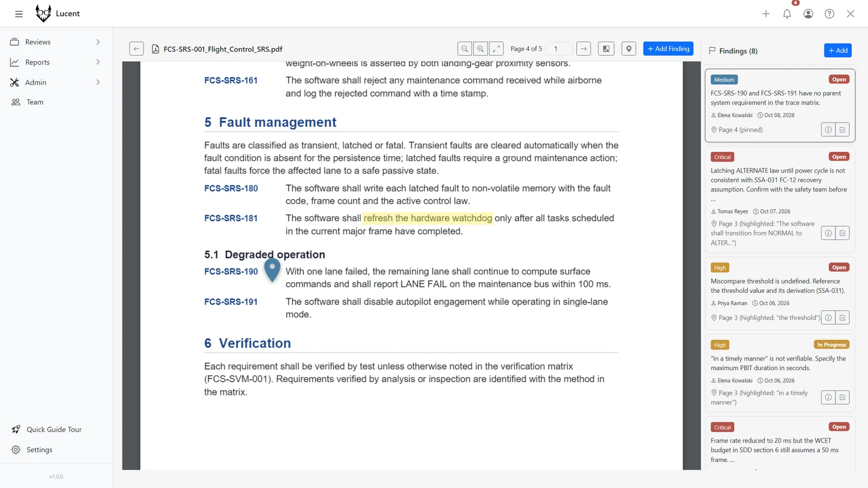Open the hamburger navigation menu
Viewport: 868px width, 488px height.
coord(19,14)
